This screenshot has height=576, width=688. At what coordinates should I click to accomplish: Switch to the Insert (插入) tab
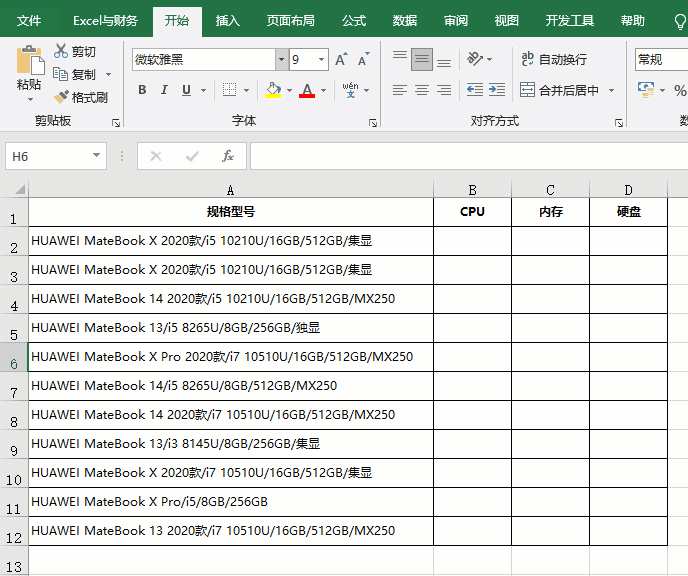point(227,21)
